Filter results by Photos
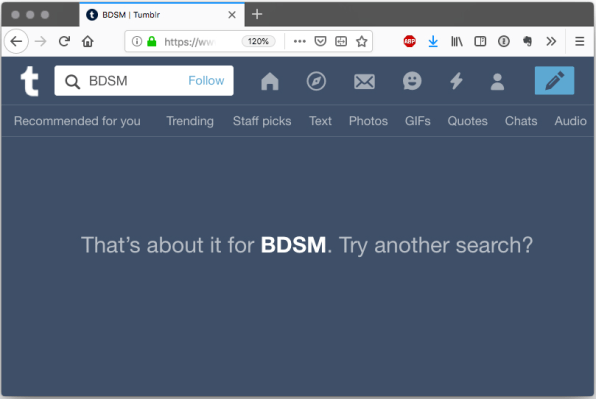 click(368, 121)
